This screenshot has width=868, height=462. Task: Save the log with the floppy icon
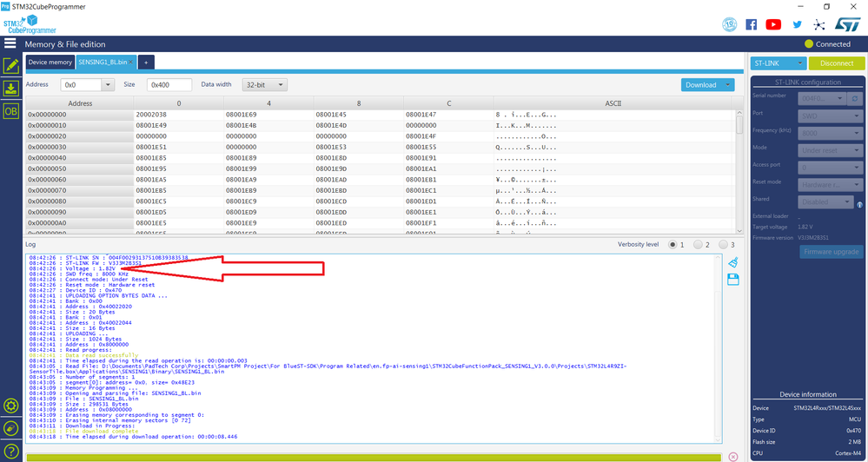[733, 280]
